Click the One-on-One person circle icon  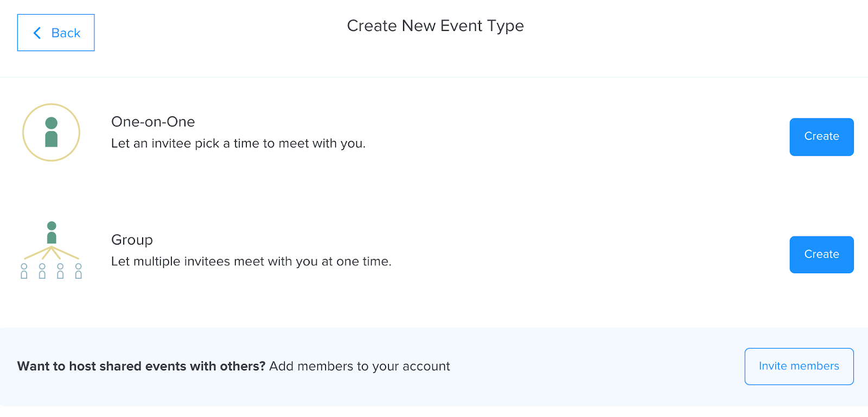click(x=51, y=132)
